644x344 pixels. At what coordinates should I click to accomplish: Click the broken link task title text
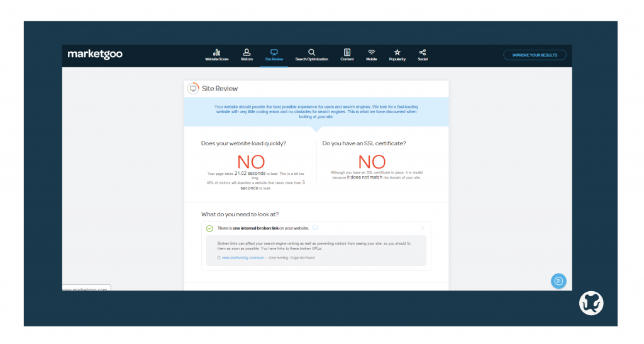[263, 228]
